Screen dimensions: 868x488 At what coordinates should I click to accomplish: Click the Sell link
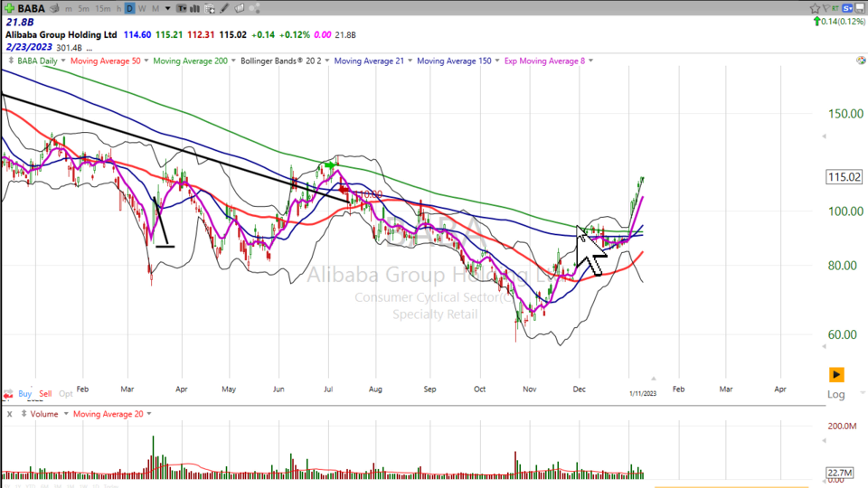click(45, 394)
